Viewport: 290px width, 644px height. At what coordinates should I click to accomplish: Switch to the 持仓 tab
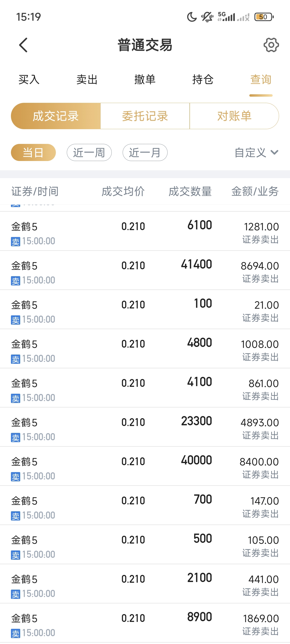tap(203, 80)
